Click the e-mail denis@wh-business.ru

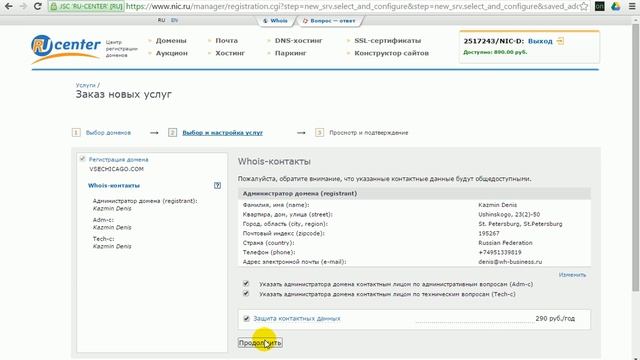tap(510, 262)
